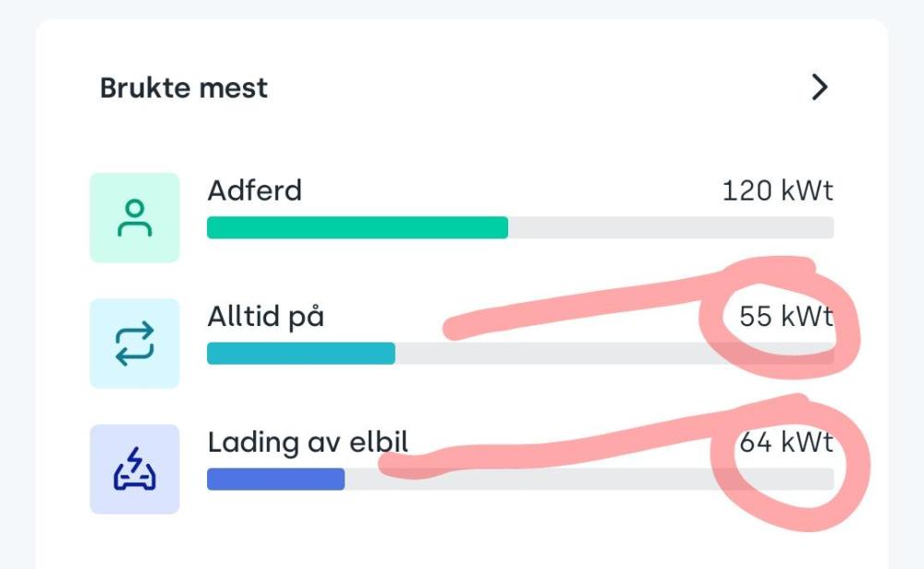The width and height of the screenshot is (924, 569).
Task: Open the Lading av elbil label
Action: point(308,442)
